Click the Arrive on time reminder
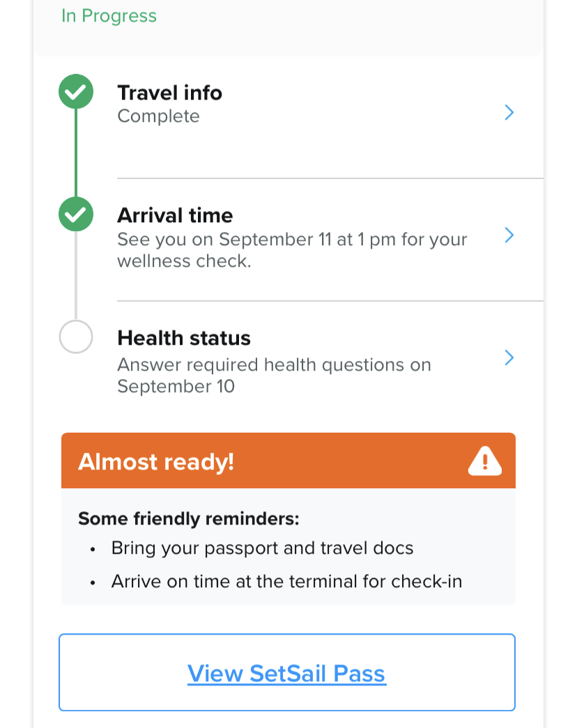This screenshot has width=577, height=728. [286, 581]
